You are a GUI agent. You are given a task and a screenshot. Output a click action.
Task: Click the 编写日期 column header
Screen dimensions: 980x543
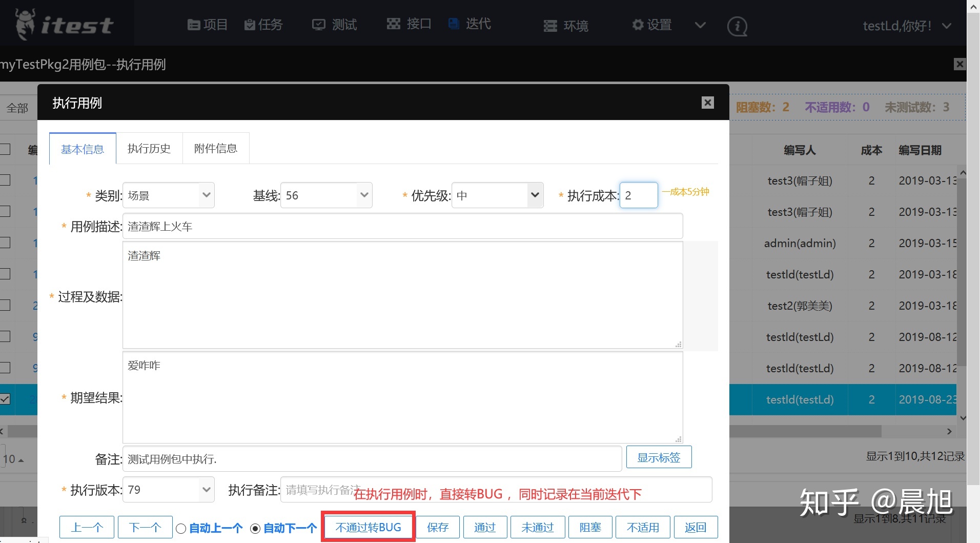click(920, 150)
